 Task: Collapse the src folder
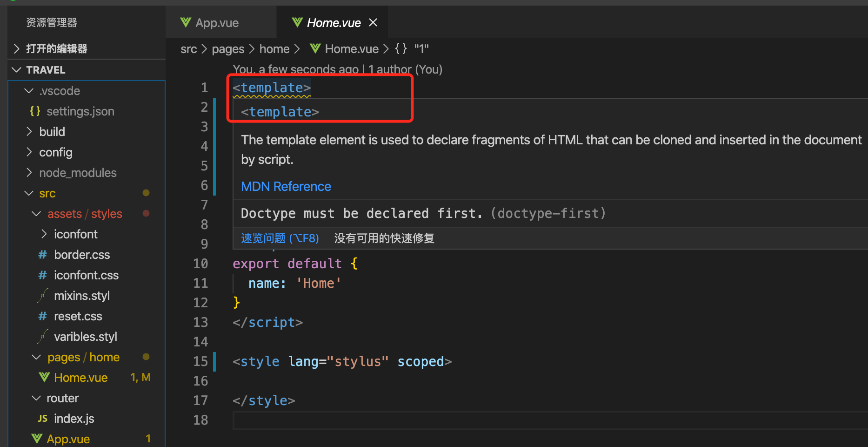(x=47, y=193)
